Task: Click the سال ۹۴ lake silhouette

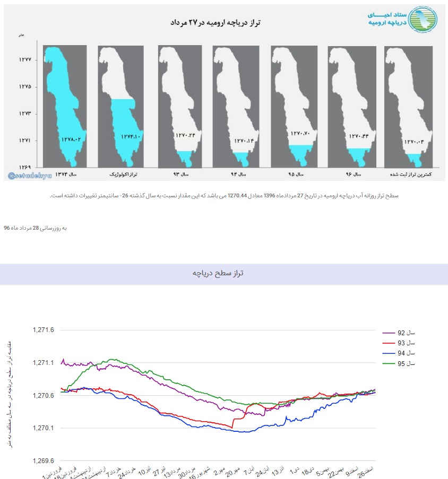Action: click(x=237, y=106)
